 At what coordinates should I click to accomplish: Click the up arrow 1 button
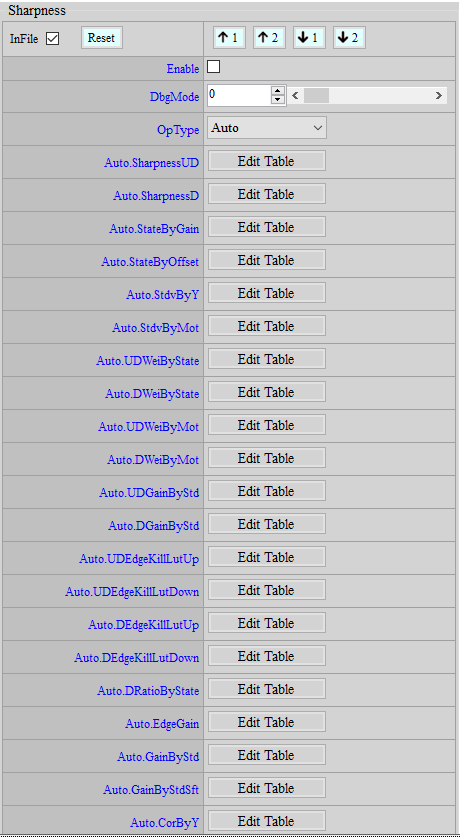click(229, 38)
